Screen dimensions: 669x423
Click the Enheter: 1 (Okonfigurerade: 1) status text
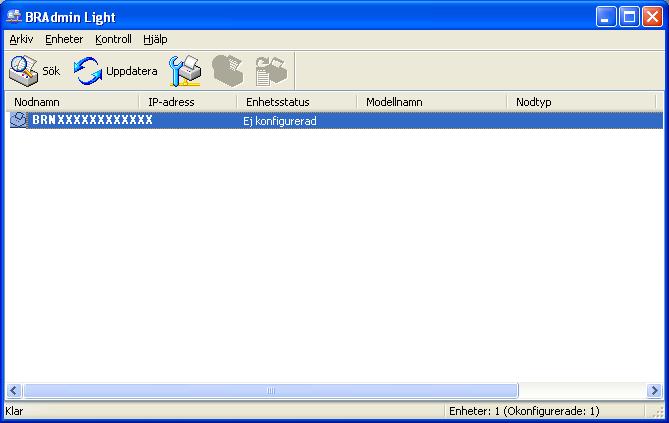(x=524, y=411)
